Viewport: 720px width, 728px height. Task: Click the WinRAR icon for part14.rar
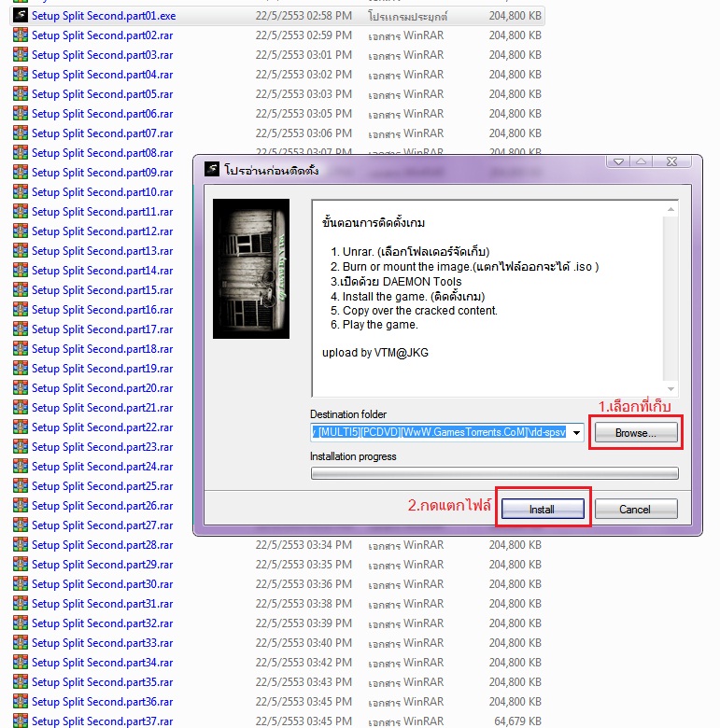(20, 270)
